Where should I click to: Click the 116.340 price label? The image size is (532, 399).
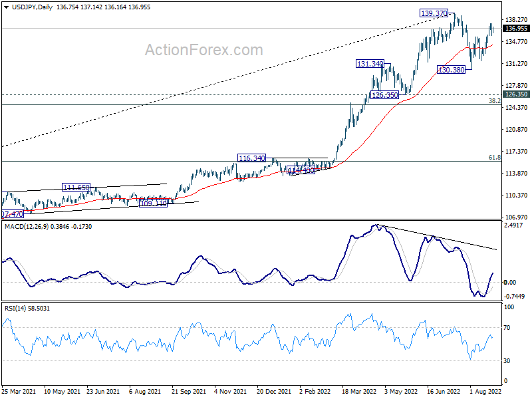click(x=251, y=158)
